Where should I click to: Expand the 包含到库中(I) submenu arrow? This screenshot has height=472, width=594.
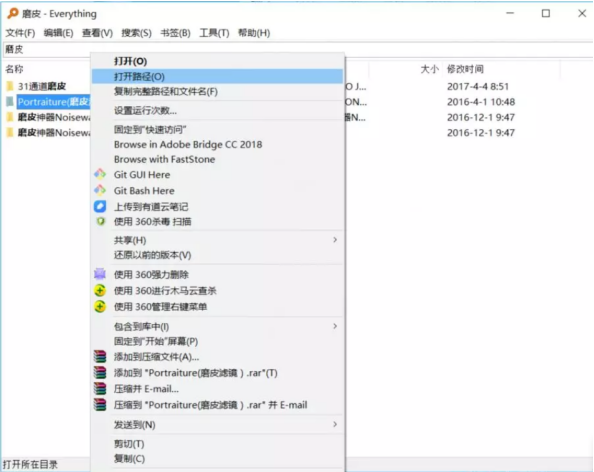(335, 326)
